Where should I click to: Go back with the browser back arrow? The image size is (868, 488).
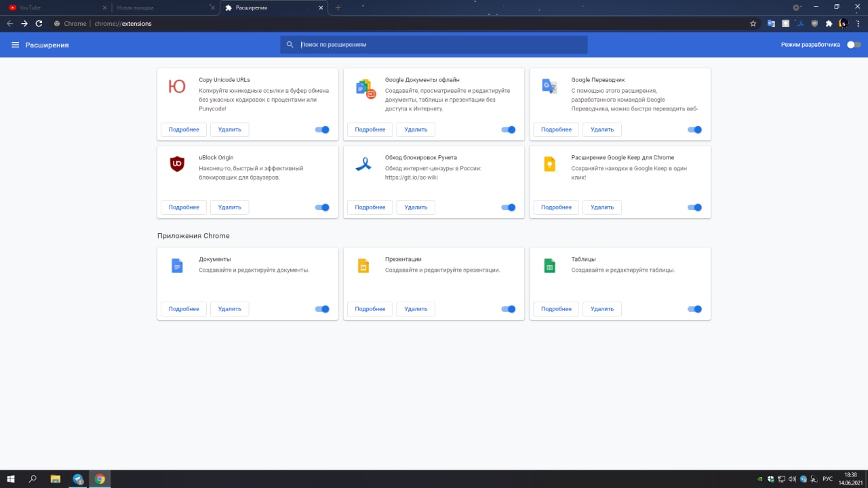point(9,23)
